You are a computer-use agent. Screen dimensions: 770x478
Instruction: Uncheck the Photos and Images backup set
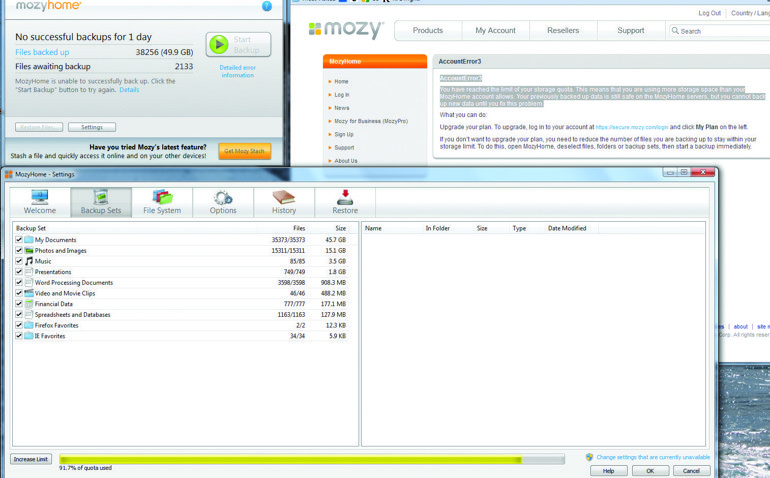click(19, 251)
